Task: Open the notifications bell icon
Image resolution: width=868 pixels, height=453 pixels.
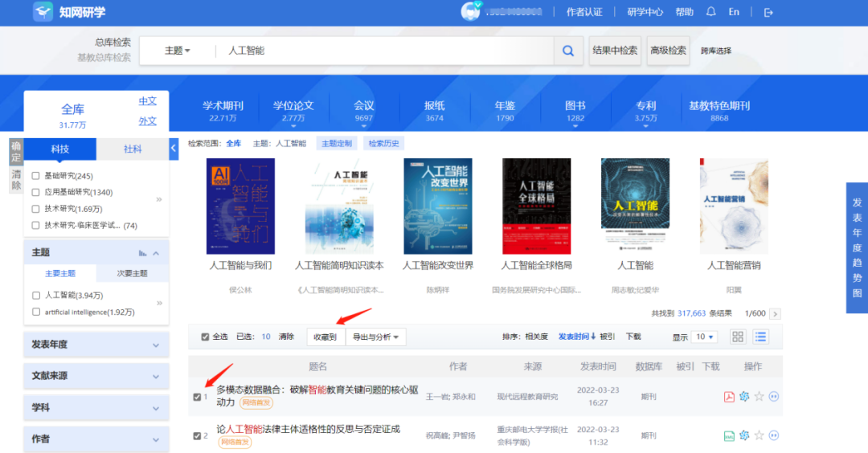Action: pyautogui.click(x=710, y=11)
